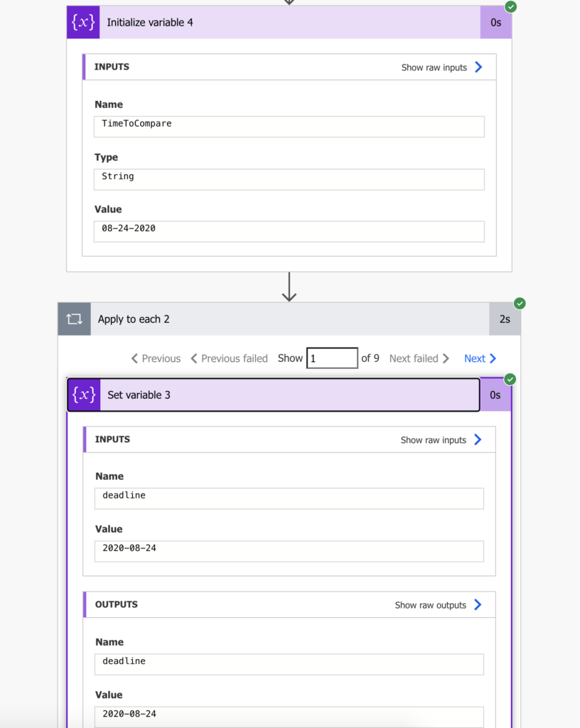Image resolution: width=580 pixels, height=728 pixels.
Task: Click the 08-24-2020 value field
Action: [x=289, y=231]
